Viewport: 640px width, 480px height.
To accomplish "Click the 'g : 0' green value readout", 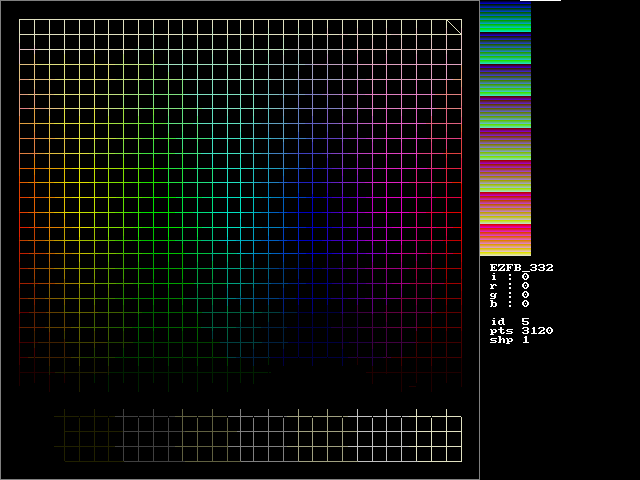I will [x=509, y=295].
